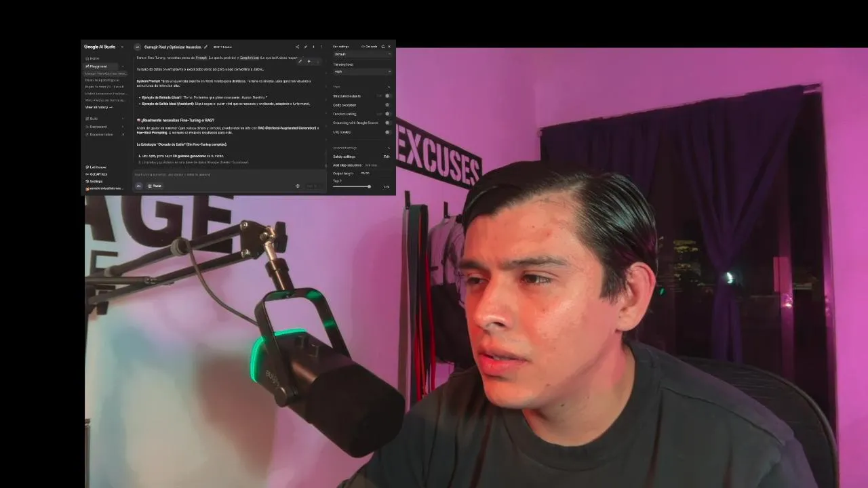Click the rerun sparkle icon on response
Screen dimensions: 868x488
tap(309, 61)
